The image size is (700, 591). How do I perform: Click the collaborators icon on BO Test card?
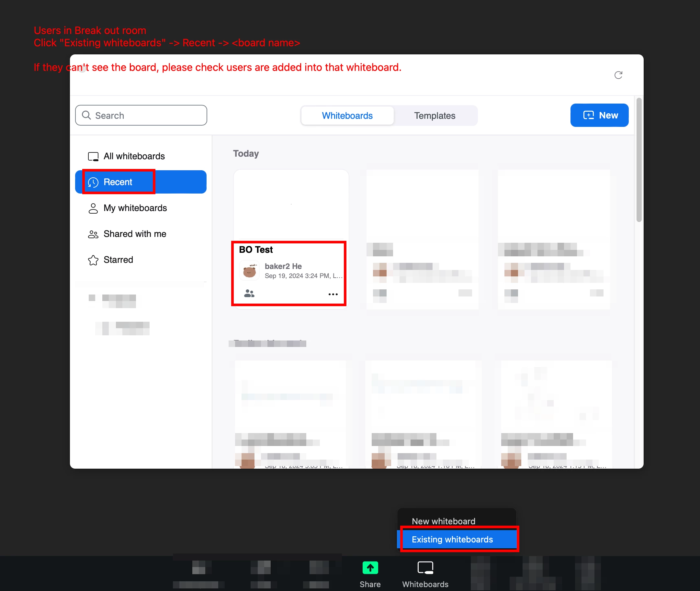[x=249, y=294]
